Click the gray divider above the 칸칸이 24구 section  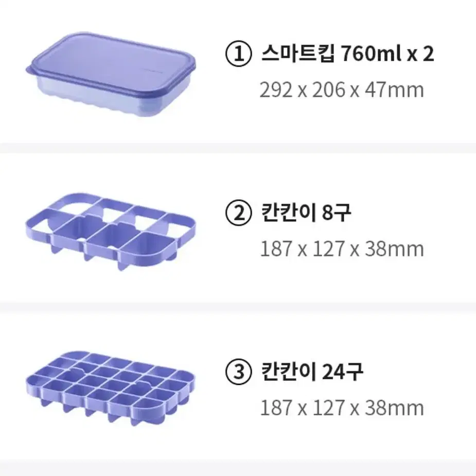(x=238, y=307)
